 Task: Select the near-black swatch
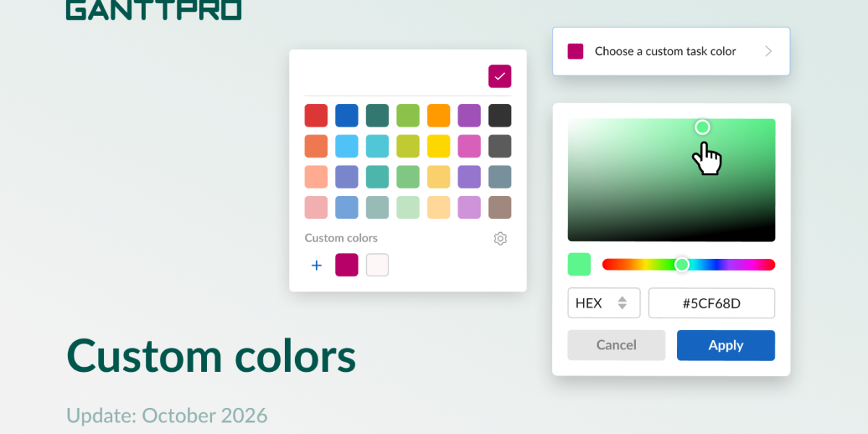click(x=500, y=116)
